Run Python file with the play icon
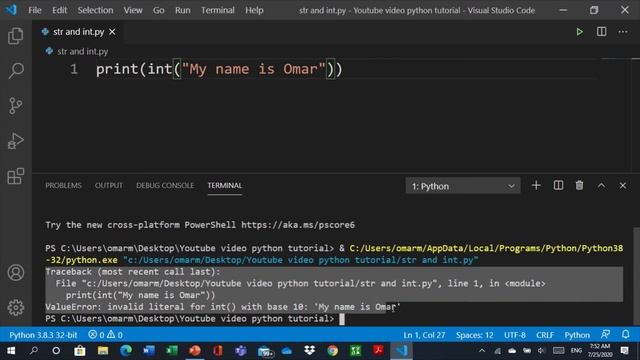640x360 pixels. [x=579, y=32]
